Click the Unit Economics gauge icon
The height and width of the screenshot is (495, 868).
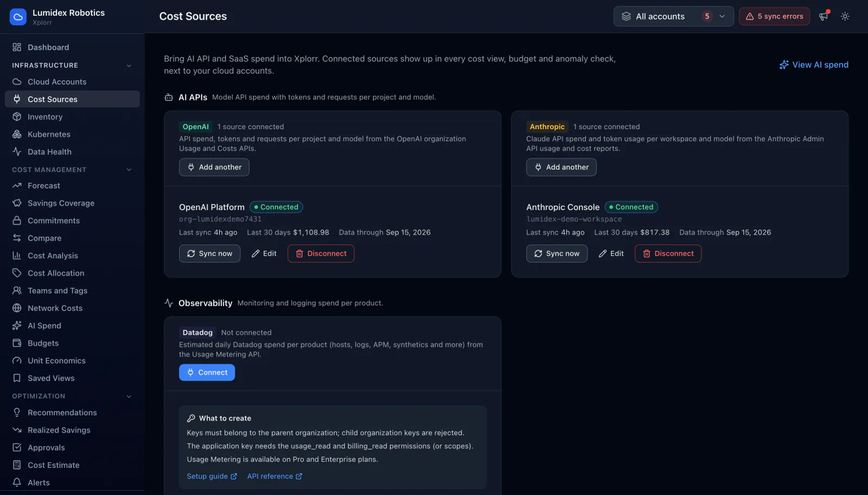17,360
